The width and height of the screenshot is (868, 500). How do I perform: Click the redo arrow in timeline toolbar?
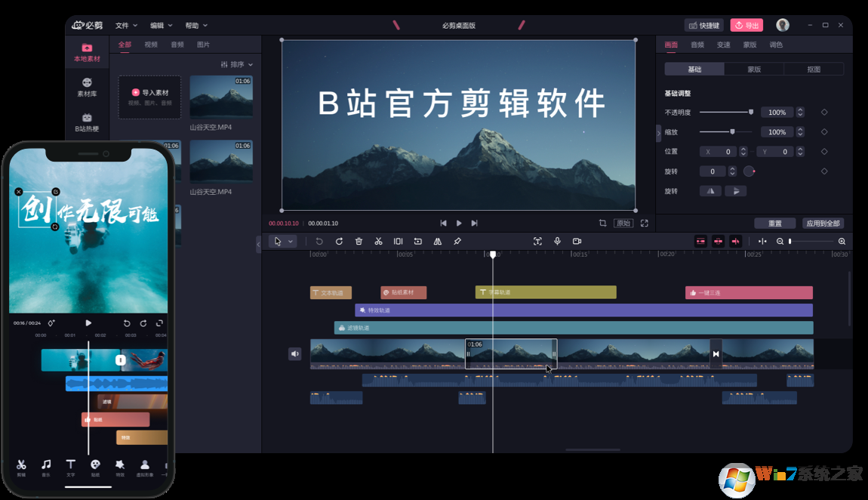pyautogui.click(x=339, y=242)
